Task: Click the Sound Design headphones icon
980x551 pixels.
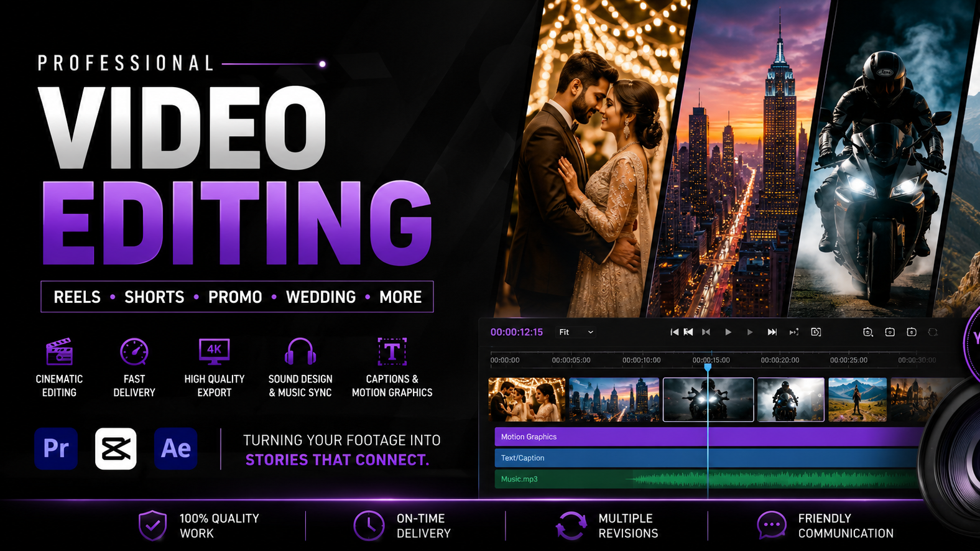Action: pyautogui.click(x=300, y=352)
